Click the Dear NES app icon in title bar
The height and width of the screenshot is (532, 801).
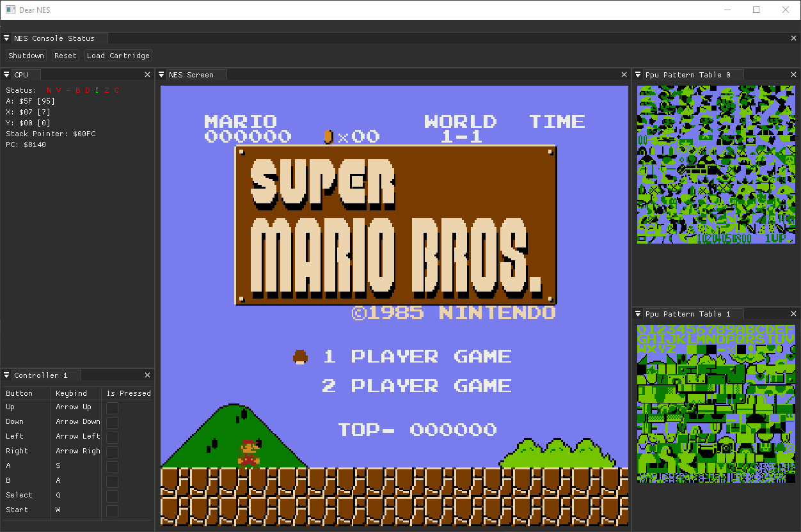click(10, 10)
